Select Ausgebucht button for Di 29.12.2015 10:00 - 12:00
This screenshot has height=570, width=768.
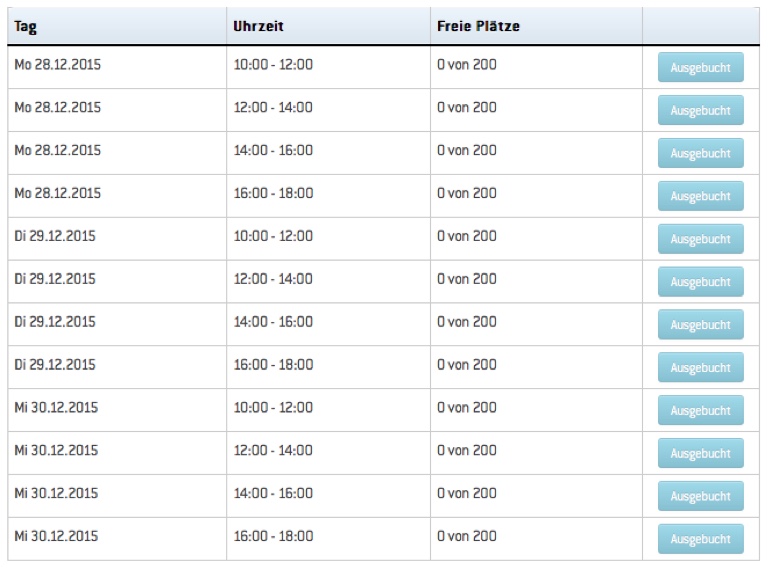click(x=700, y=240)
